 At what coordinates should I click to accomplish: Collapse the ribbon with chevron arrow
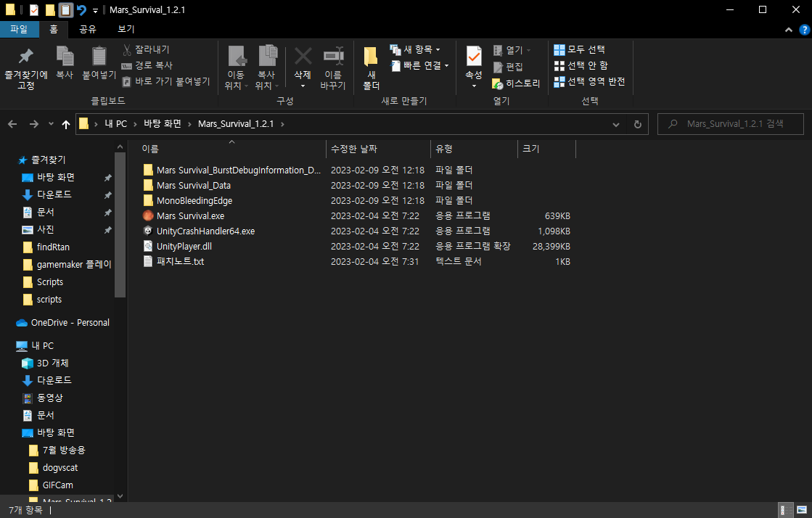click(x=789, y=30)
